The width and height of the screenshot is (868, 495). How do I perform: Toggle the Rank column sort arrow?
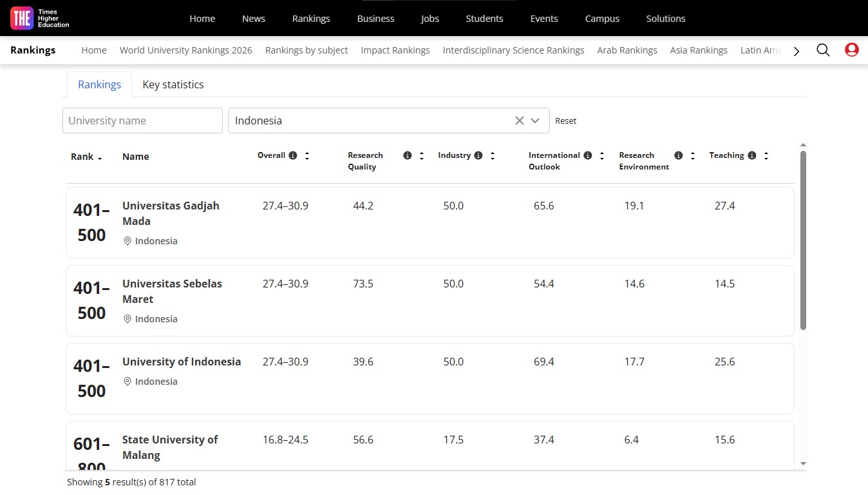tap(100, 158)
